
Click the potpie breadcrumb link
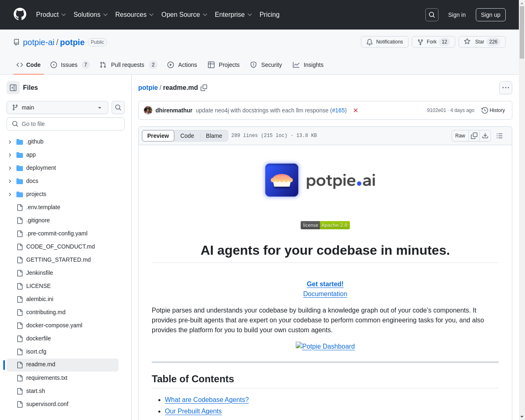pos(148,88)
